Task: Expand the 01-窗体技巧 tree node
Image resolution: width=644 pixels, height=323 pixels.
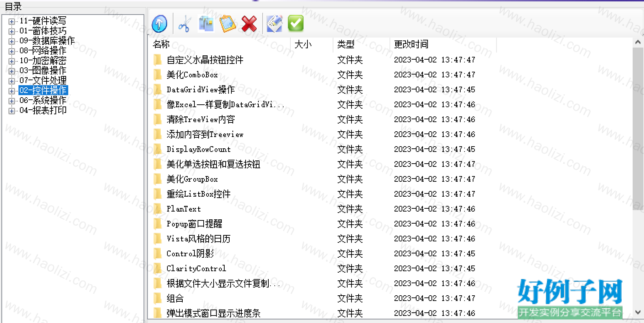Action: (12, 31)
